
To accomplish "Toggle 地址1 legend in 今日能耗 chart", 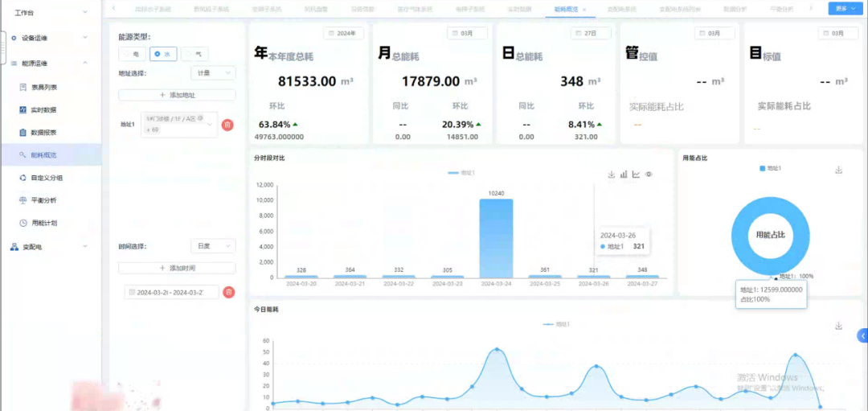I will [556, 324].
